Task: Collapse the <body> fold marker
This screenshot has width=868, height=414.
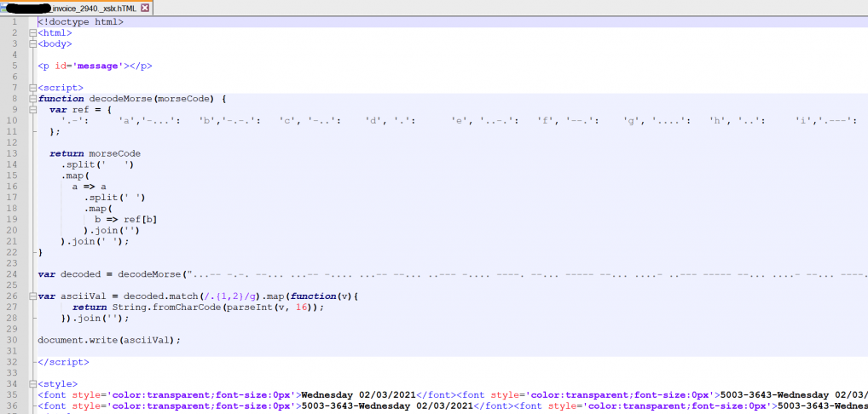Action: [32, 43]
